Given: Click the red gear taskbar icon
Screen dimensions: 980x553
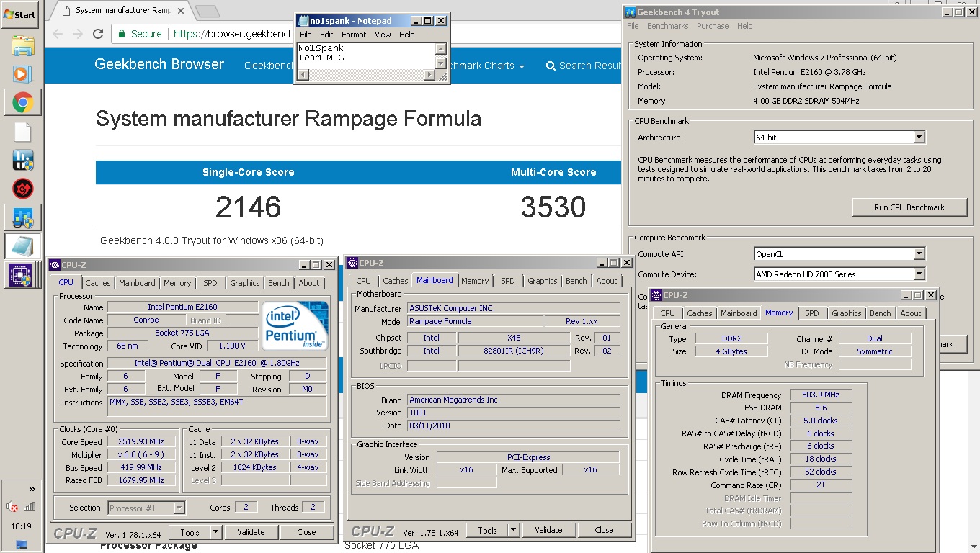Looking at the screenshot, I should pyautogui.click(x=22, y=189).
